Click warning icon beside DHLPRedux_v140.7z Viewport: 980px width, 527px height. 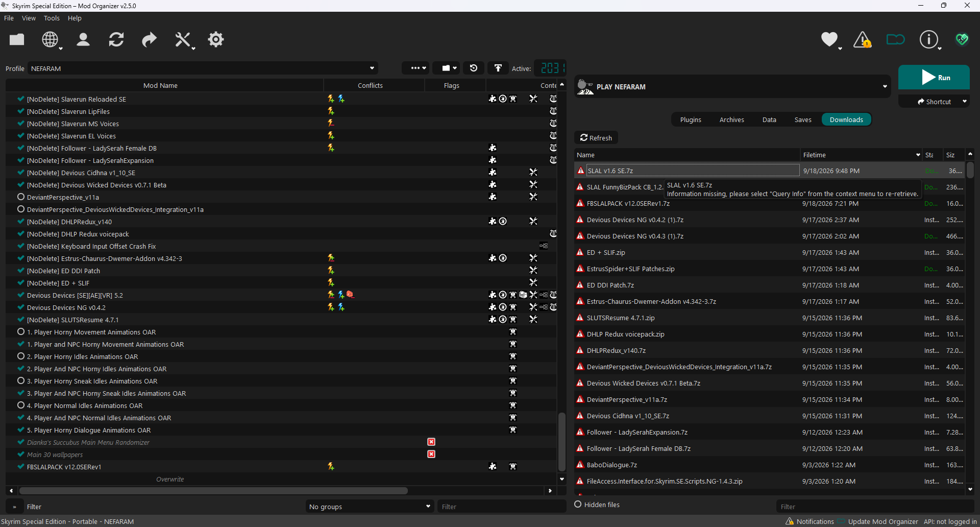pos(580,350)
